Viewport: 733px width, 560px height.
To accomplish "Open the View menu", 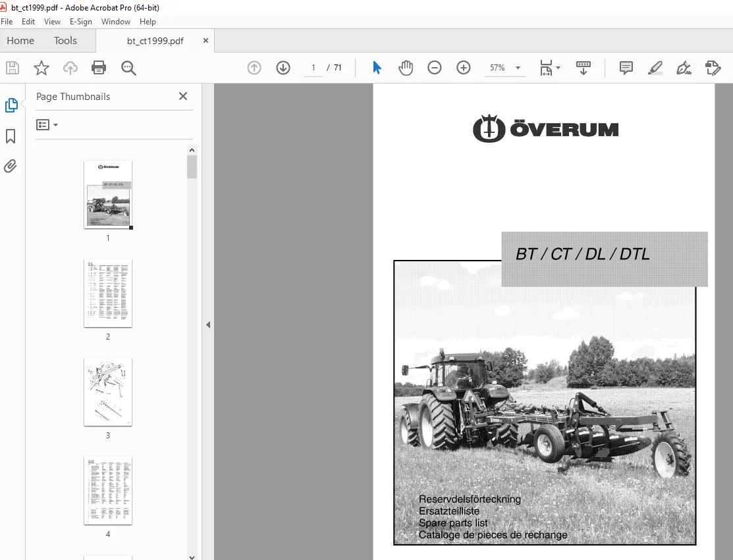I will pyautogui.click(x=52, y=22).
